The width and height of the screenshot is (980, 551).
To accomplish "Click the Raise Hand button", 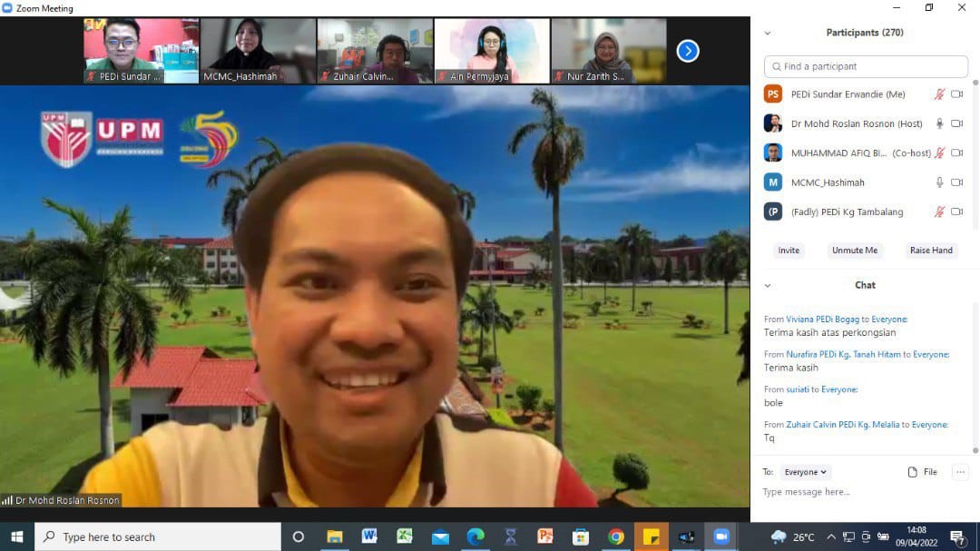I will (x=931, y=251).
